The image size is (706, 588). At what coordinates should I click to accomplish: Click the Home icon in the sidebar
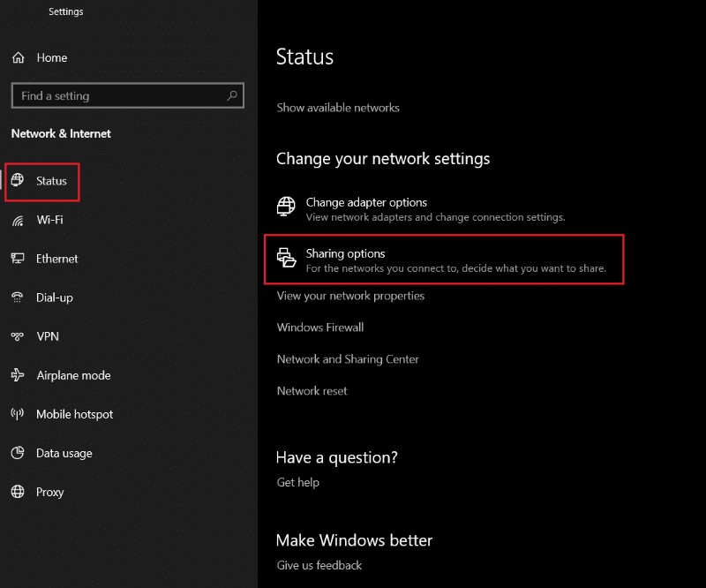point(19,57)
